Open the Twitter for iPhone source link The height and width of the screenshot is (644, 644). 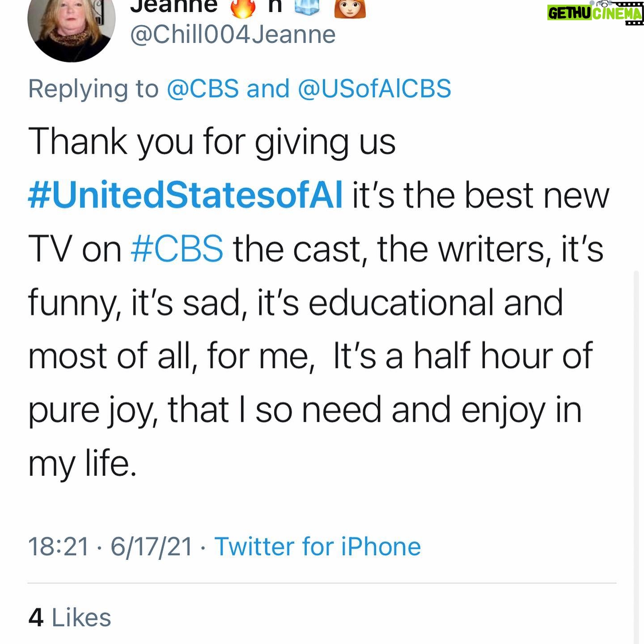pyautogui.click(x=318, y=547)
